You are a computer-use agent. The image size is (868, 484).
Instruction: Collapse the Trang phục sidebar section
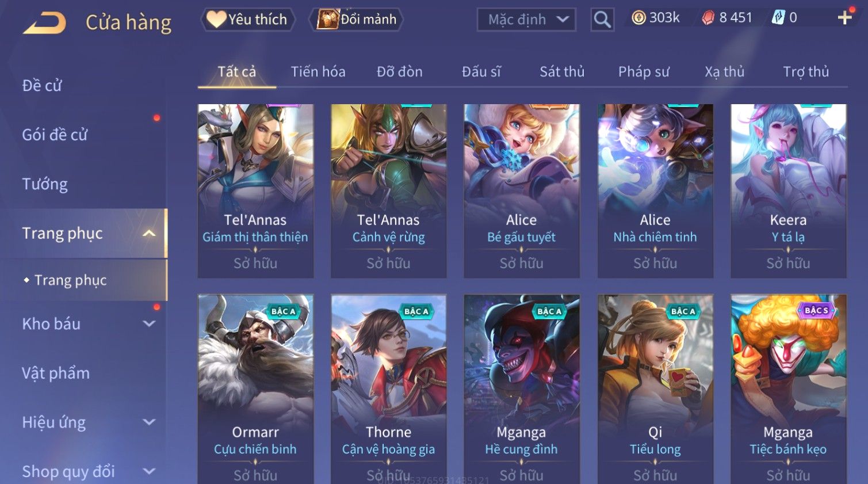[149, 233]
